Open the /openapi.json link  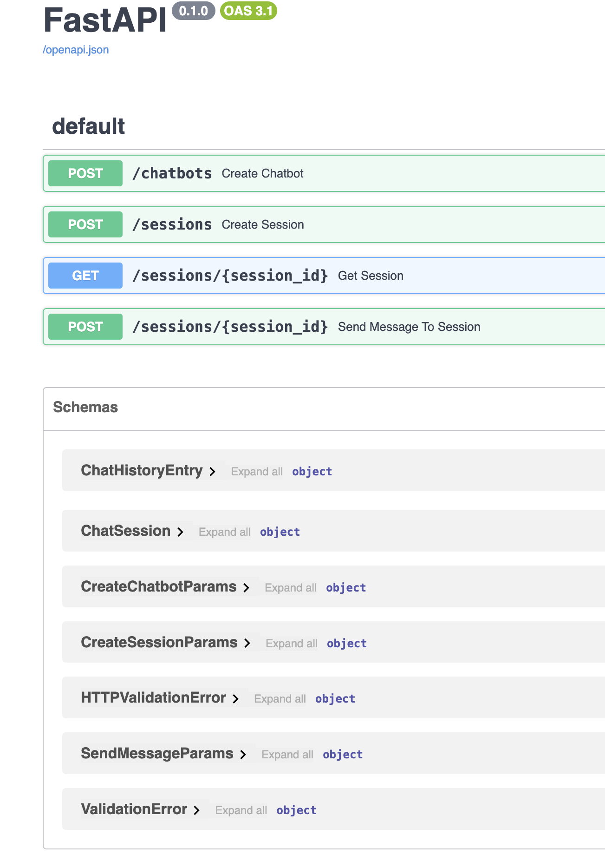[76, 50]
